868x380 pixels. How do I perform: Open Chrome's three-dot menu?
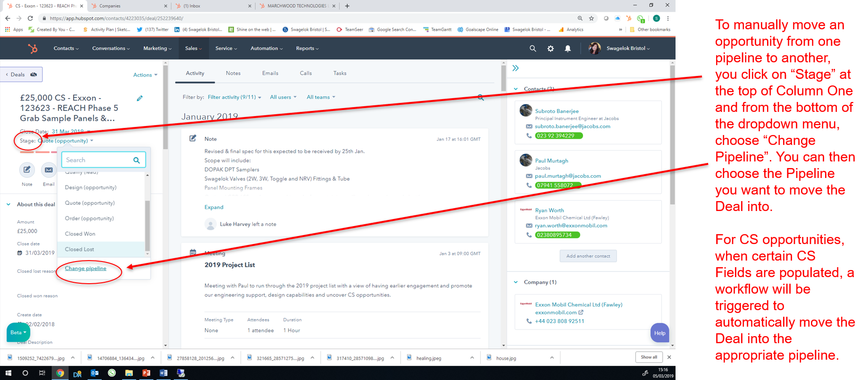(x=668, y=18)
